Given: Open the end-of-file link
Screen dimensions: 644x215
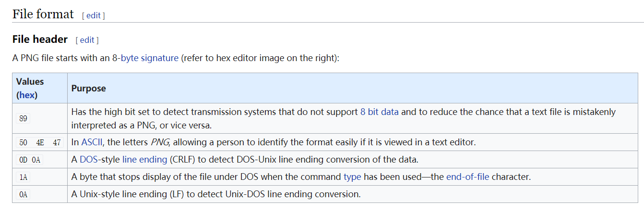Looking at the screenshot, I should pyautogui.click(x=468, y=177).
